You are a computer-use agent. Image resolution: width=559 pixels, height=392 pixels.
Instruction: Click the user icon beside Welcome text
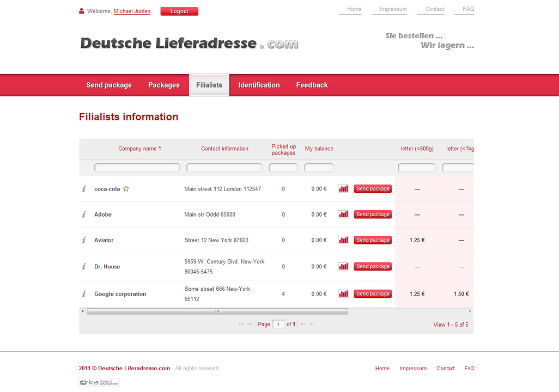click(82, 11)
